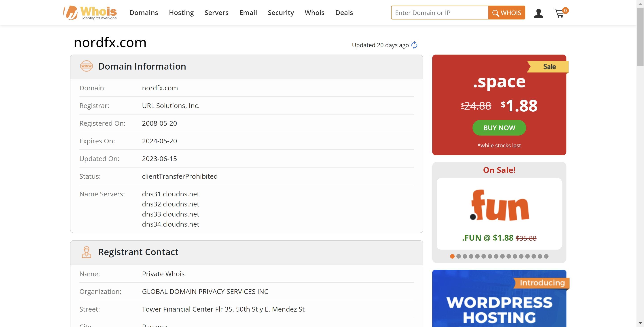Image resolution: width=644 pixels, height=327 pixels.
Task: Click the orange WHOIS search button
Action: (x=507, y=13)
